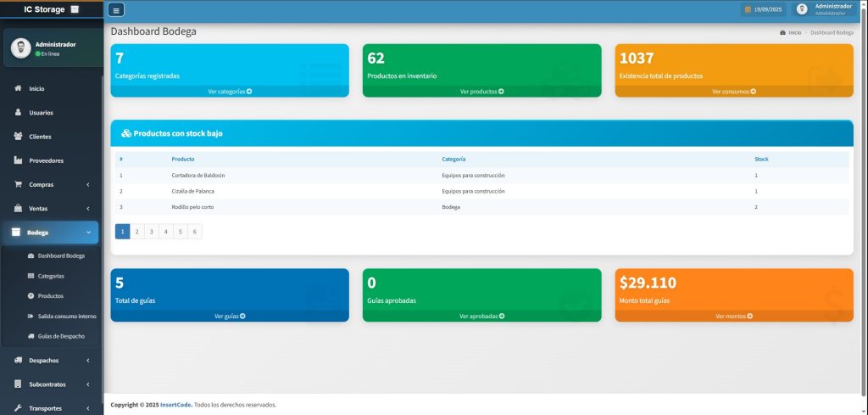
Task: Click the date display 19/09/2025
Action: coord(764,9)
